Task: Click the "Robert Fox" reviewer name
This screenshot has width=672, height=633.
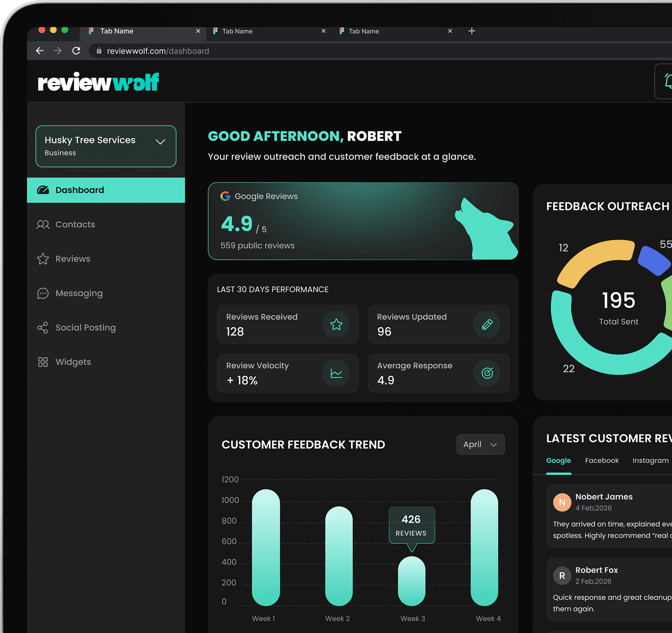Action: click(x=596, y=570)
